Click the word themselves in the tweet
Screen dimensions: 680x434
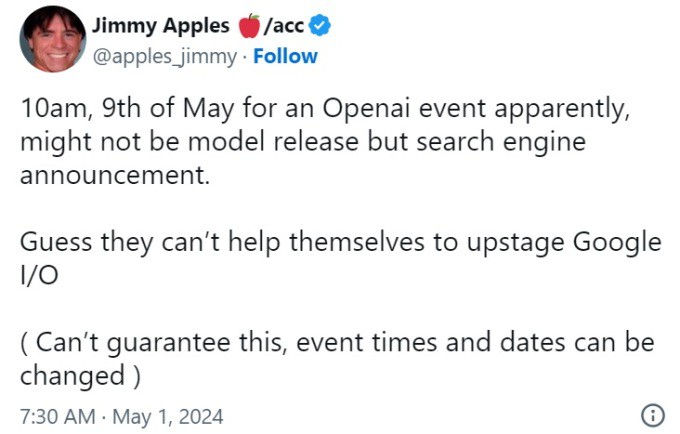(357, 242)
